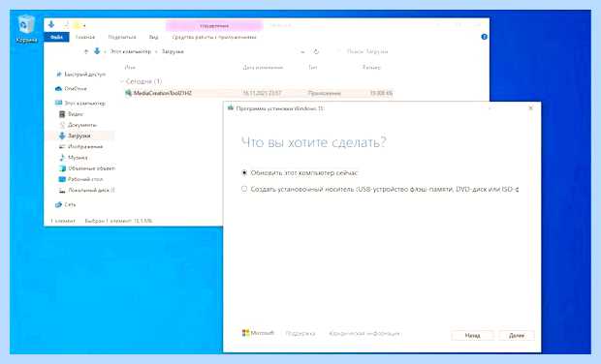Sort files by the Тип column
The width and height of the screenshot is (601, 364).
(x=313, y=68)
